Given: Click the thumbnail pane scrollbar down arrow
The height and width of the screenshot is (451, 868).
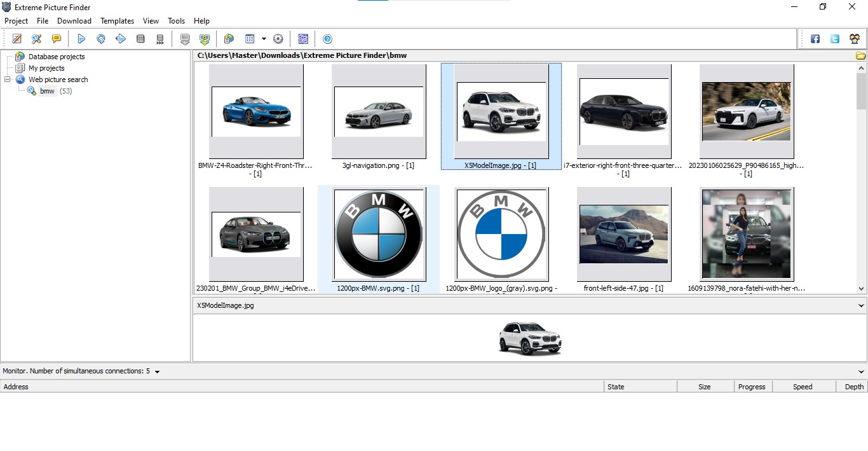Looking at the screenshot, I should point(861,288).
